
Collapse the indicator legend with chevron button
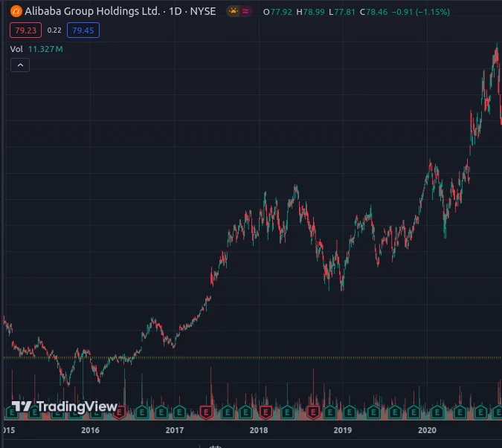(20, 65)
